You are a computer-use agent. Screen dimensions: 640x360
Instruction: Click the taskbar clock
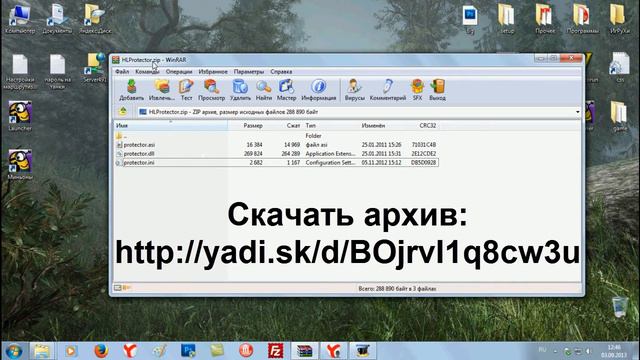[614, 351]
